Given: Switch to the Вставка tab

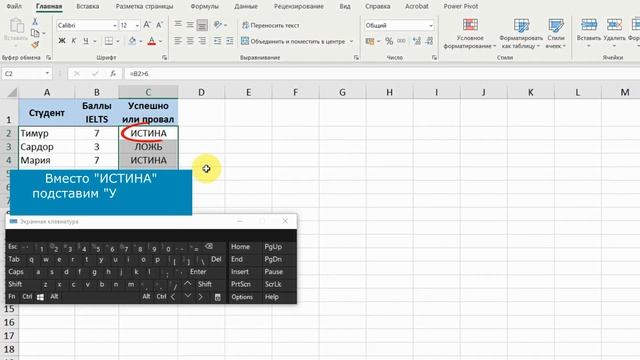Looking at the screenshot, I should point(88,6).
